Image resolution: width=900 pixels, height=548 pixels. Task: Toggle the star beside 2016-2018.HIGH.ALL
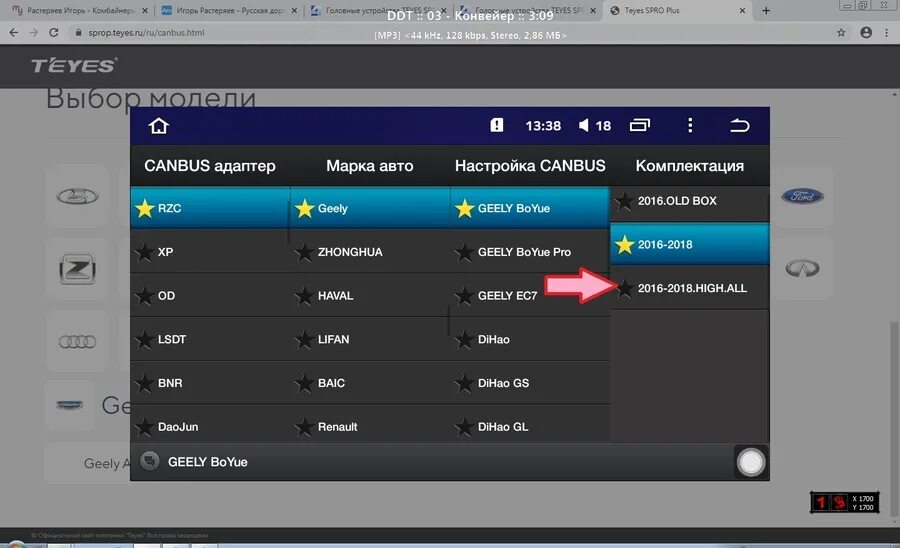click(x=624, y=288)
